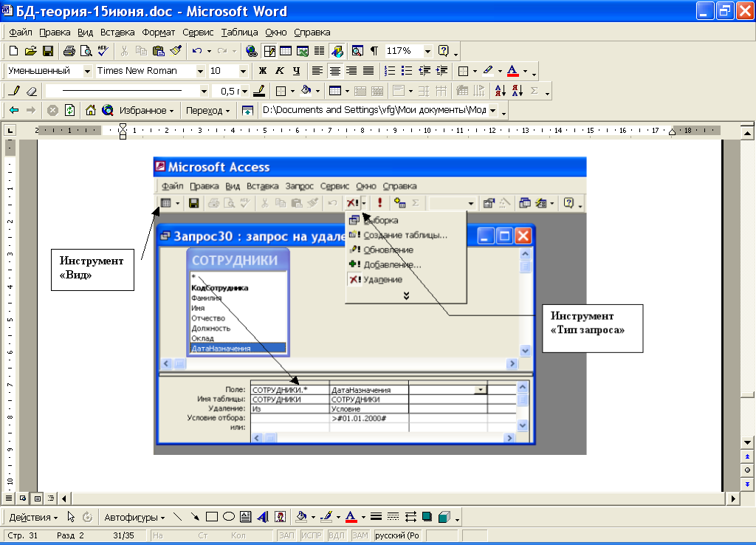Open Microsoft Word Help

coord(443,51)
